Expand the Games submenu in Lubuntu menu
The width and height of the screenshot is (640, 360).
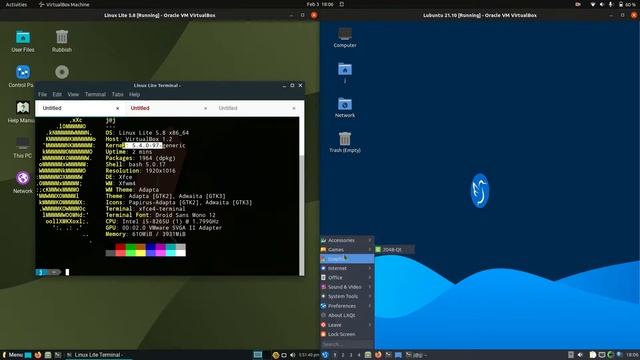347,249
